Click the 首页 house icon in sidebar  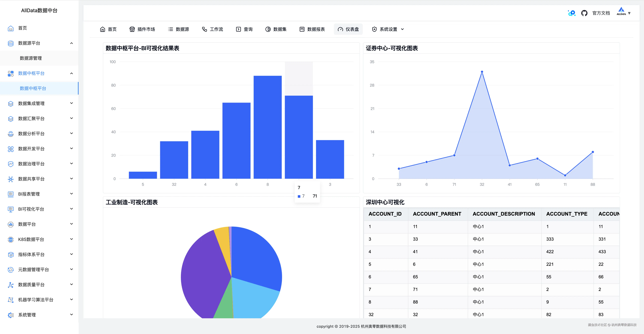click(10, 28)
